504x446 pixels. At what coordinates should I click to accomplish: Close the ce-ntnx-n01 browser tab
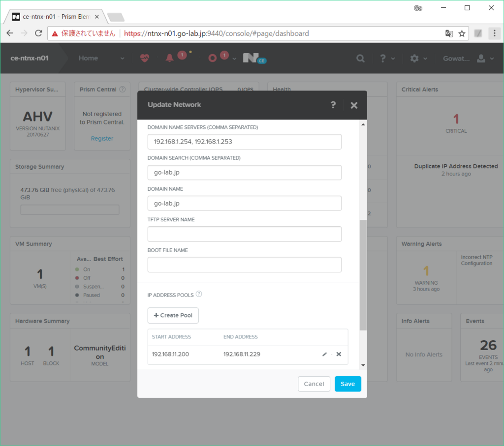97,17
